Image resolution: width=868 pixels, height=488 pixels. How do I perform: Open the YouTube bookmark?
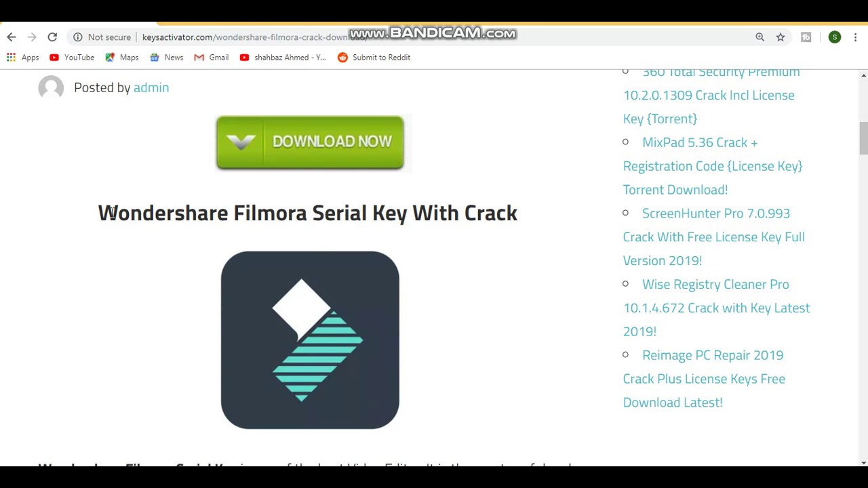72,58
